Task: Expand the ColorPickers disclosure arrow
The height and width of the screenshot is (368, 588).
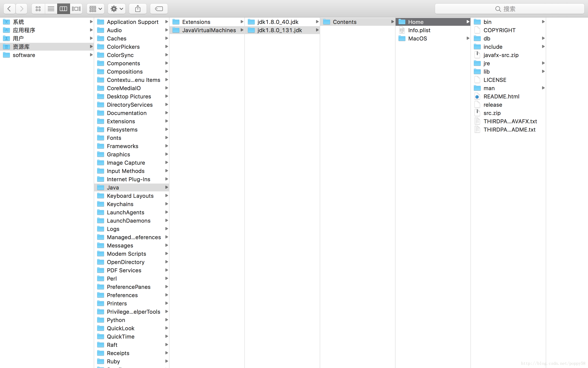Action: click(167, 46)
